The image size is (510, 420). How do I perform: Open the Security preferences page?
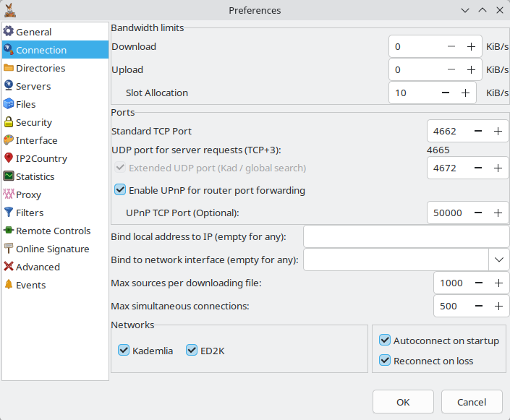[55, 122]
